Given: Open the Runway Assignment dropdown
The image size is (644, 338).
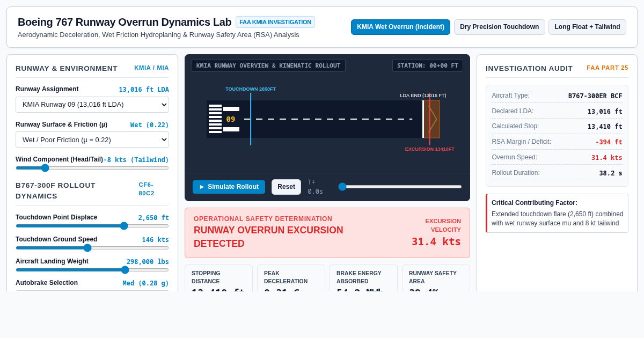Looking at the screenshot, I should [92, 105].
